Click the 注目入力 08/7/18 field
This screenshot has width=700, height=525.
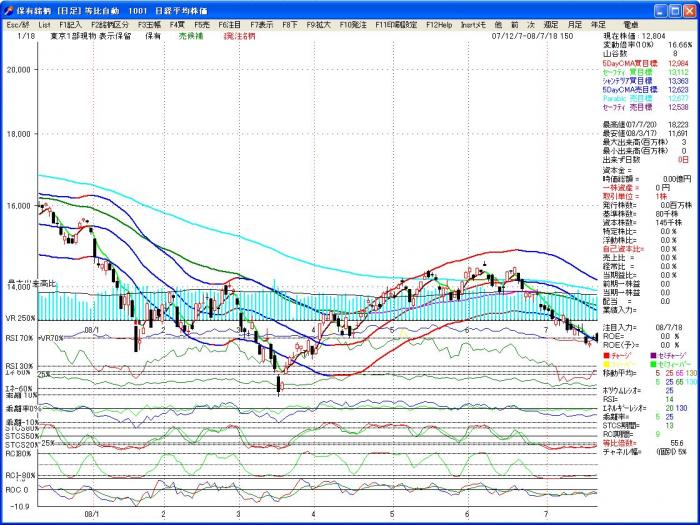(641, 328)
